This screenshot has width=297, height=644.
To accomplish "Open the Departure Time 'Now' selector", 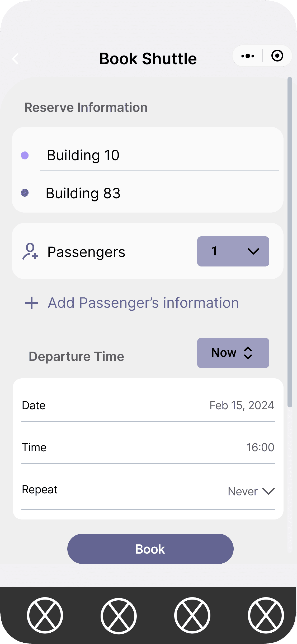I will 233,353.
